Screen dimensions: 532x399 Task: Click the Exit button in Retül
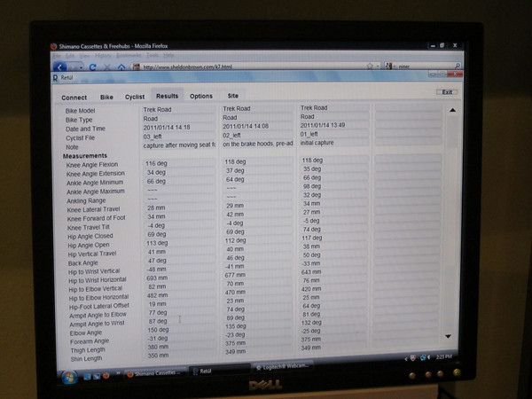pos(447,92)
